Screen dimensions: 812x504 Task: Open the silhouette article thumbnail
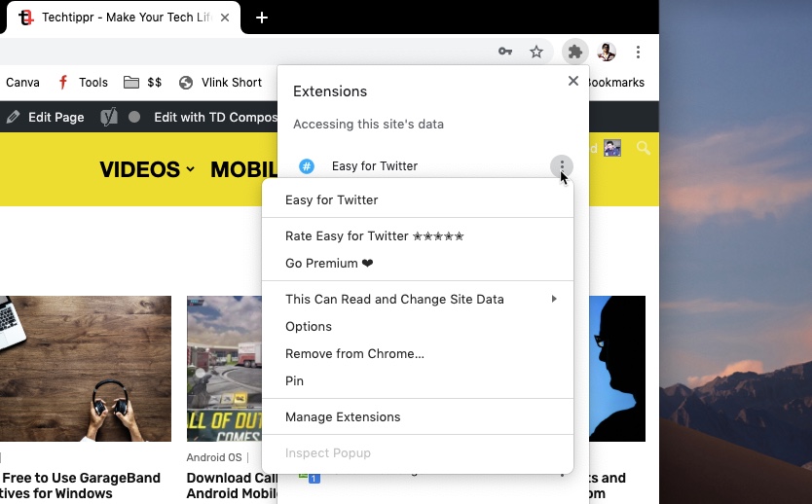pyautogui.click(x=617, y=369)
